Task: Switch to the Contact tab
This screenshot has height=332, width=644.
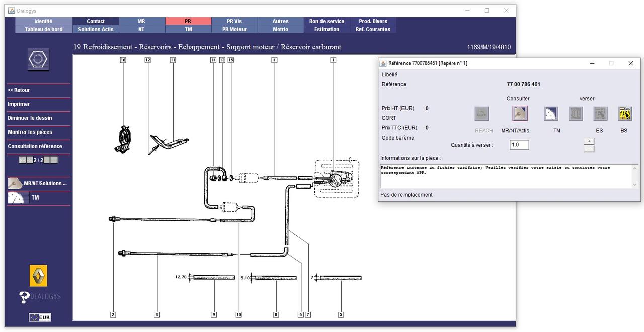Action: (96, 21)
